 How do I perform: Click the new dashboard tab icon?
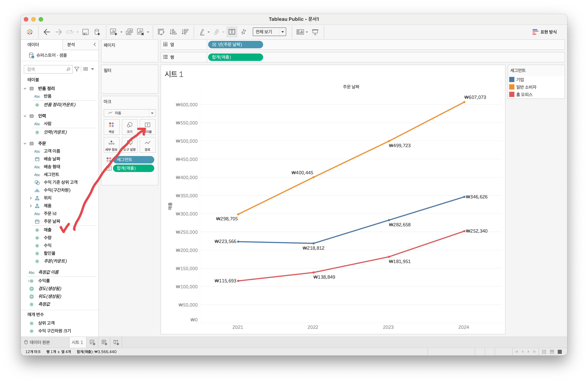click(x=104, y=342)
